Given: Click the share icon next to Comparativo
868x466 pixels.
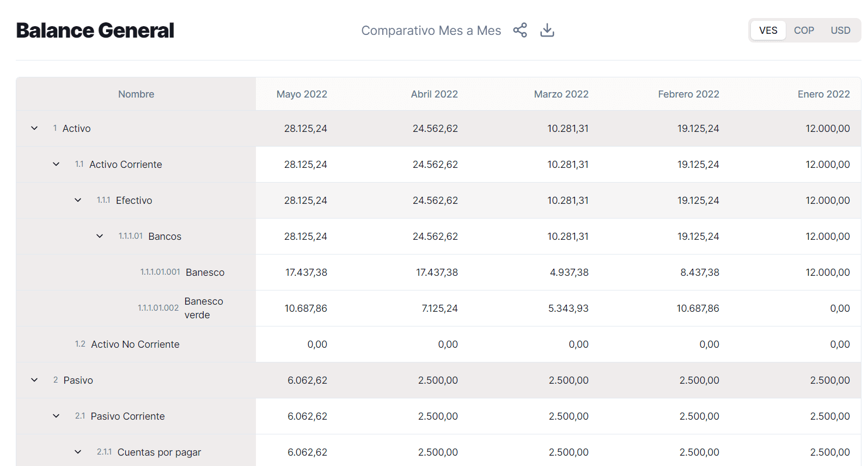Looking at the screenshot, I should [520, 31].
